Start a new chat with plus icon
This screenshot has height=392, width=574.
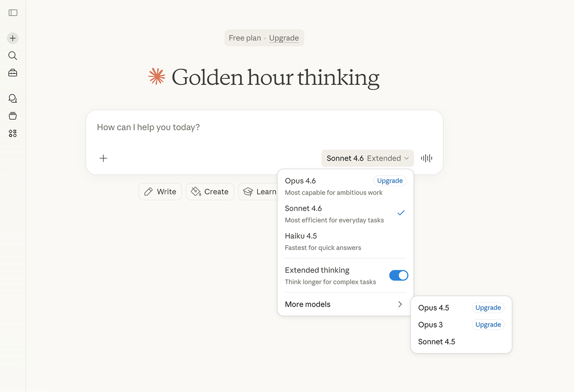(x=13, y=38)
